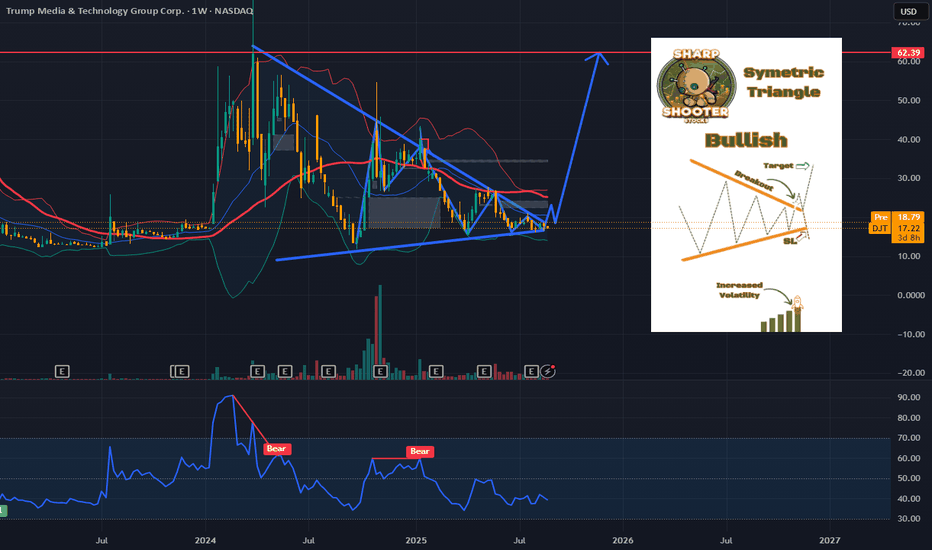Click the 2024 time axis label
The width and height of the screenshot is (932, 550).
point(205,540)
